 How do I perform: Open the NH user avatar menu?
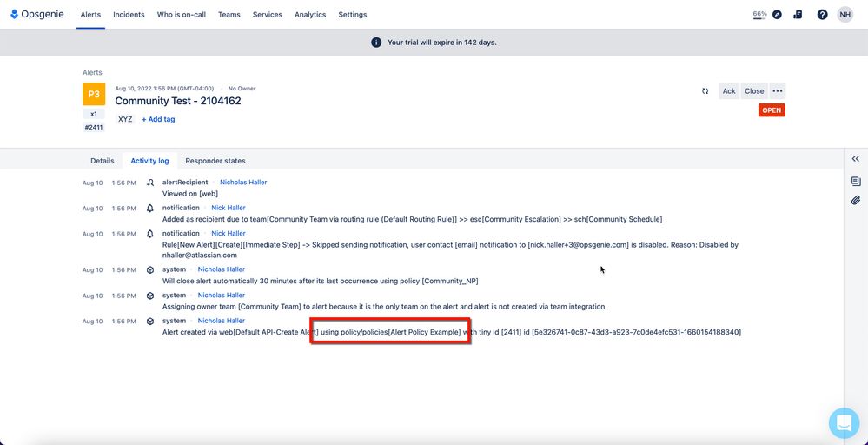point(845,15)
